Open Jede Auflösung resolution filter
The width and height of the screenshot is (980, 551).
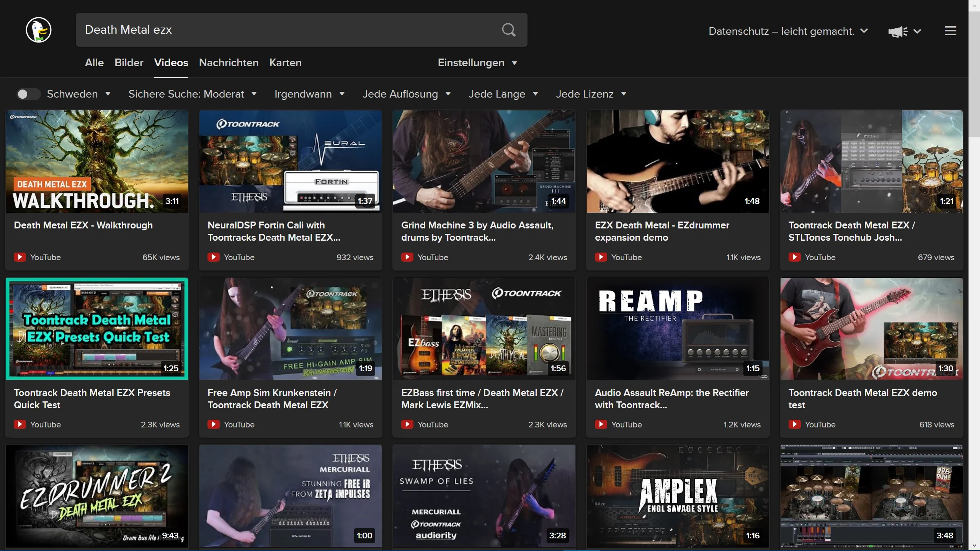[x=407, y=94]
